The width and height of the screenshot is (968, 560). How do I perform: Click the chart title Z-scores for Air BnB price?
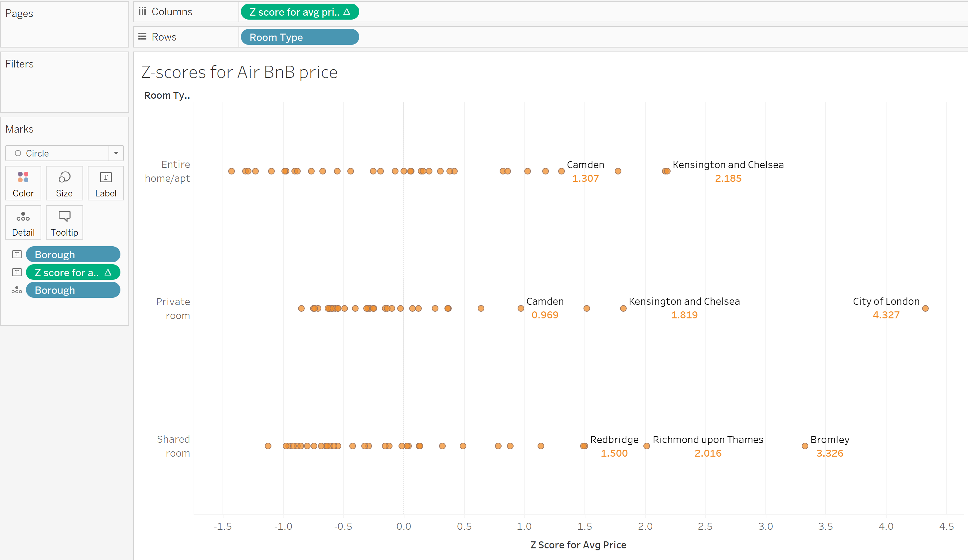tap(239, 72)
